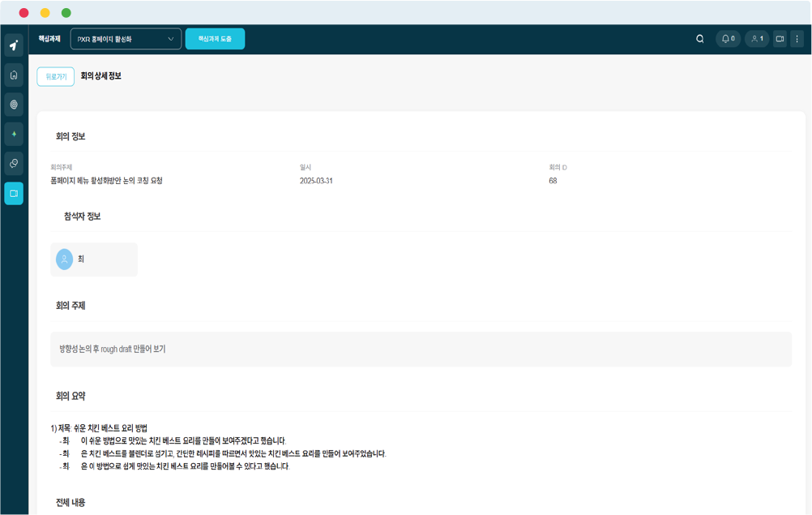Click the 핵심과제 label in header
The height and width of the screenshot is (515, 812).
click(x=49, y=39)
